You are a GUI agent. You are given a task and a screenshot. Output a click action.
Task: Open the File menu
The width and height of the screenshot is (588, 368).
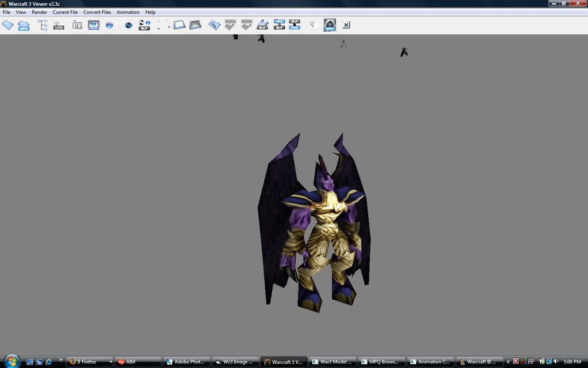[x=7, y=12]
